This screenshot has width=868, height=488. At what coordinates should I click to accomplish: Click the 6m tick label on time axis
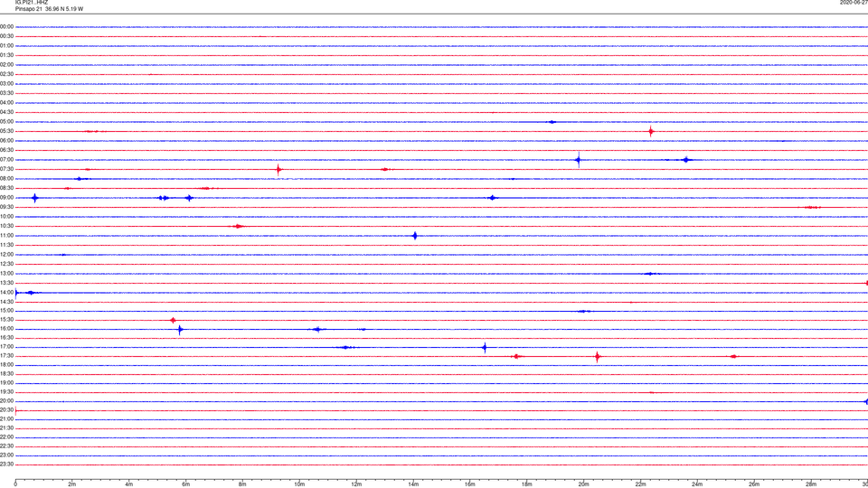coord(185,484)
